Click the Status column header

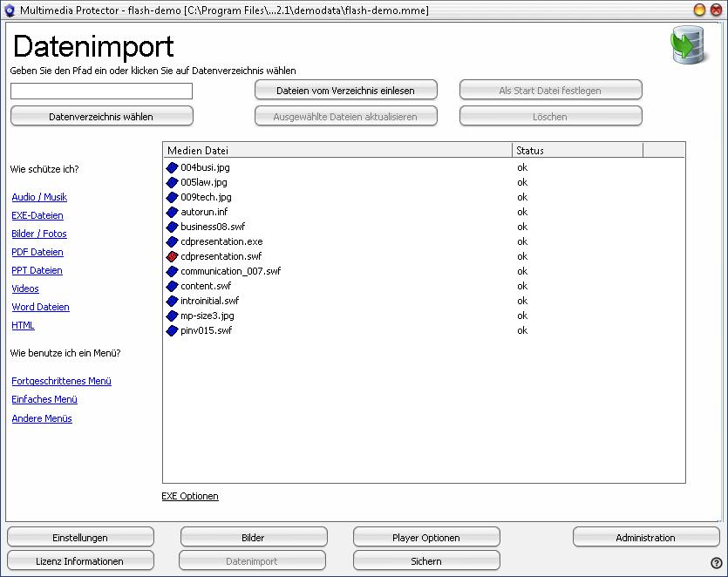576,151
